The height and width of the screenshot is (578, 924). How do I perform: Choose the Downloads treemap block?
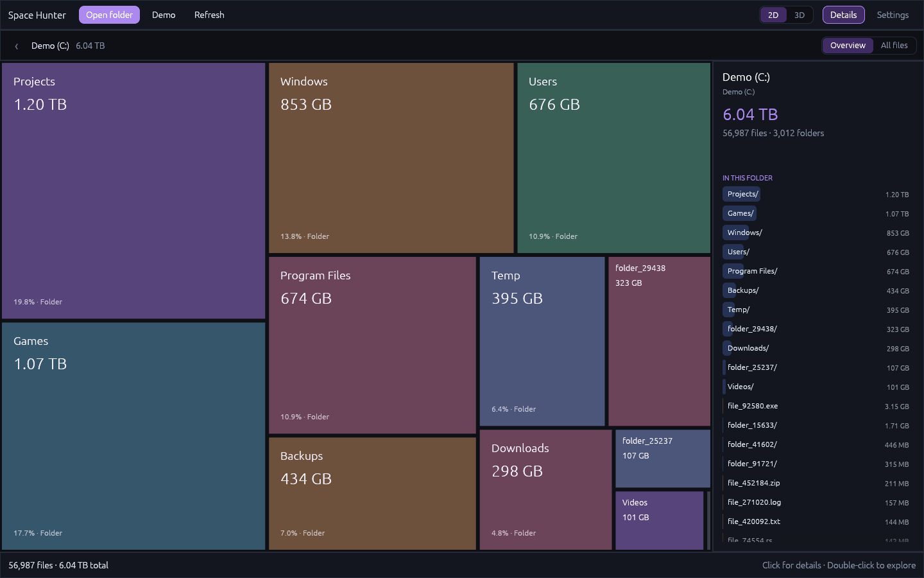[545, 489]
